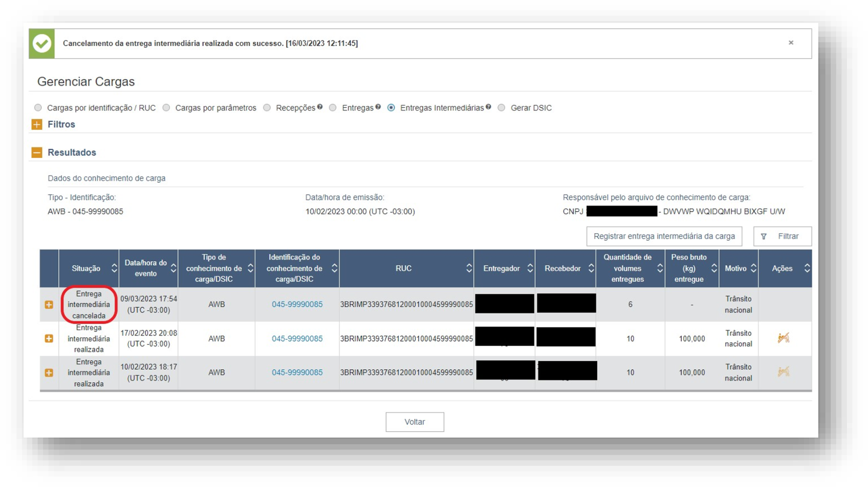Select Cargas por identificação / RUC option

[x=38, y=108]
